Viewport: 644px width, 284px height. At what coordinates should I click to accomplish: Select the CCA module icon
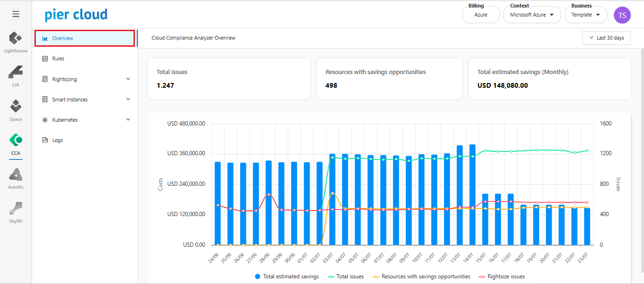click(16, 141)
